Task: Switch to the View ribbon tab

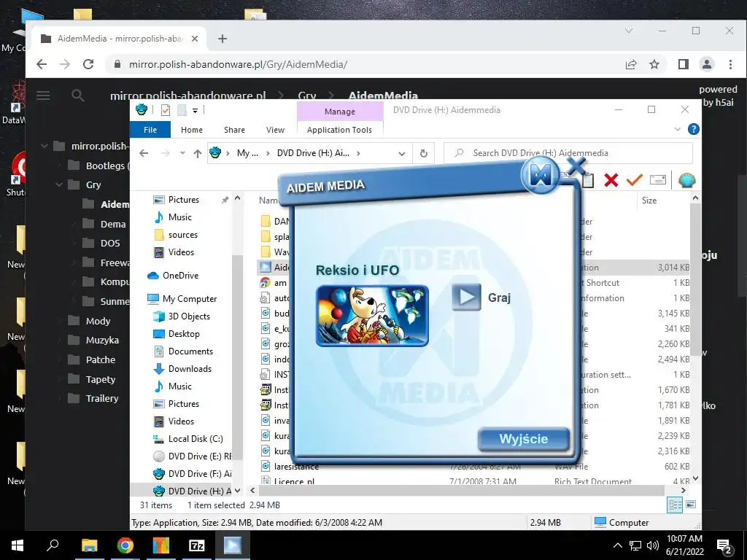Action: point(275,130)
